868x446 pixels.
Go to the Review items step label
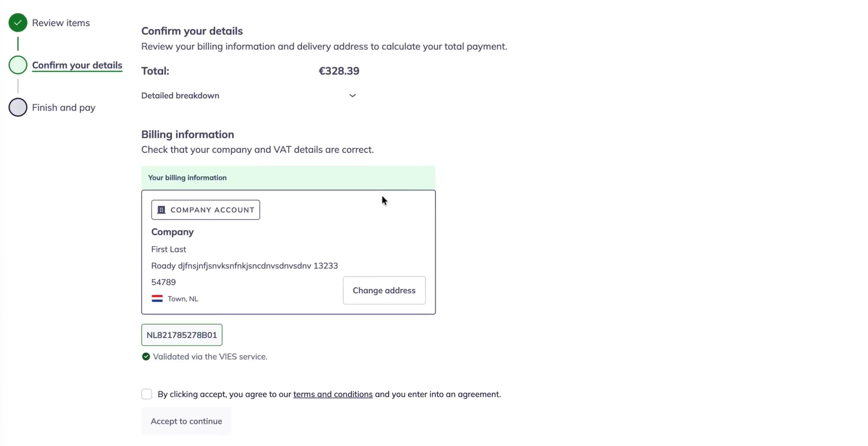(61, 23)
